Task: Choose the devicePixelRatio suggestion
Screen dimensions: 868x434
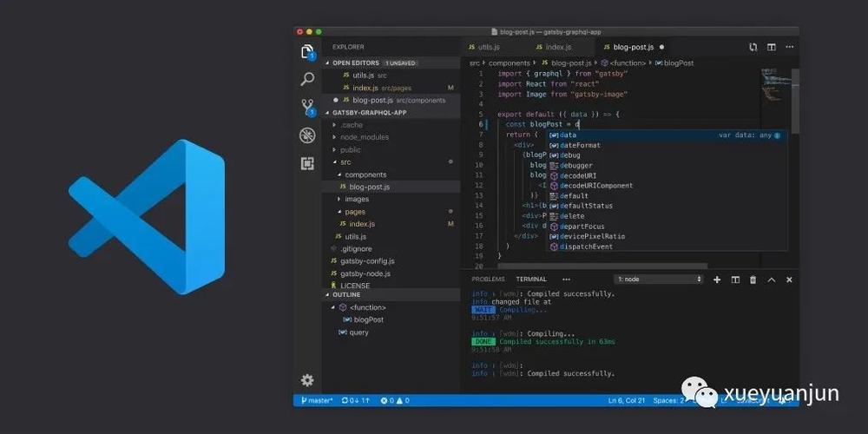Action: (667, 236)
